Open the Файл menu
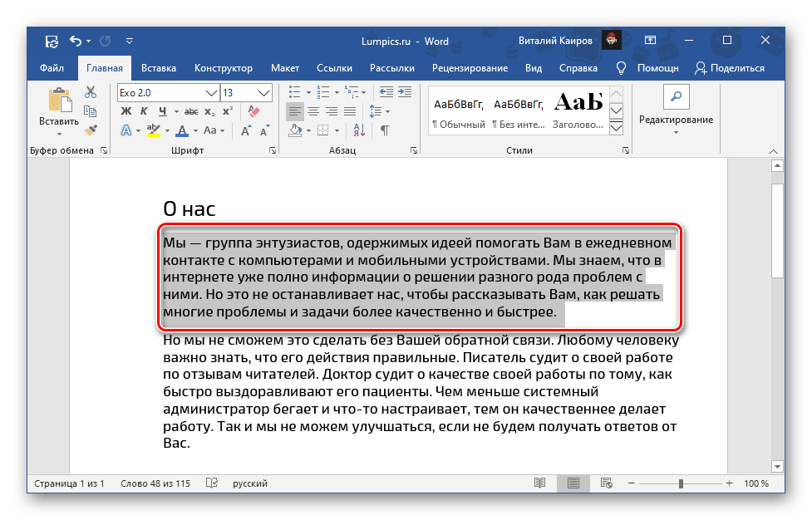Viewport: 812px width, 520px height. (52, 68)
